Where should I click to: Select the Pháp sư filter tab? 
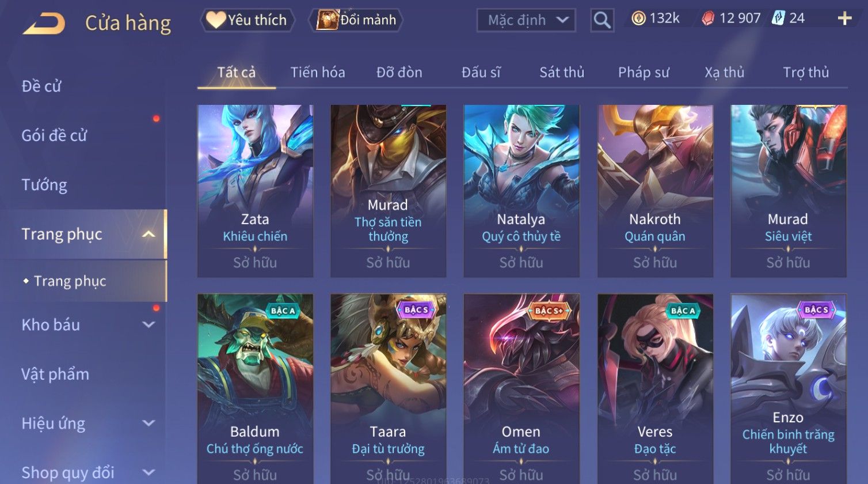[x=644, y=73]
